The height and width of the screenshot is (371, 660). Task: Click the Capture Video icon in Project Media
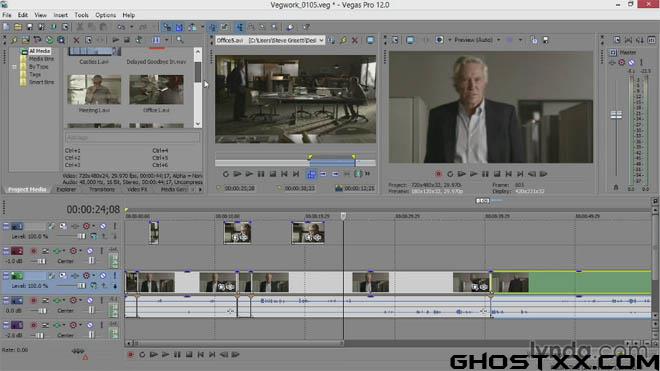click(37, 40)
